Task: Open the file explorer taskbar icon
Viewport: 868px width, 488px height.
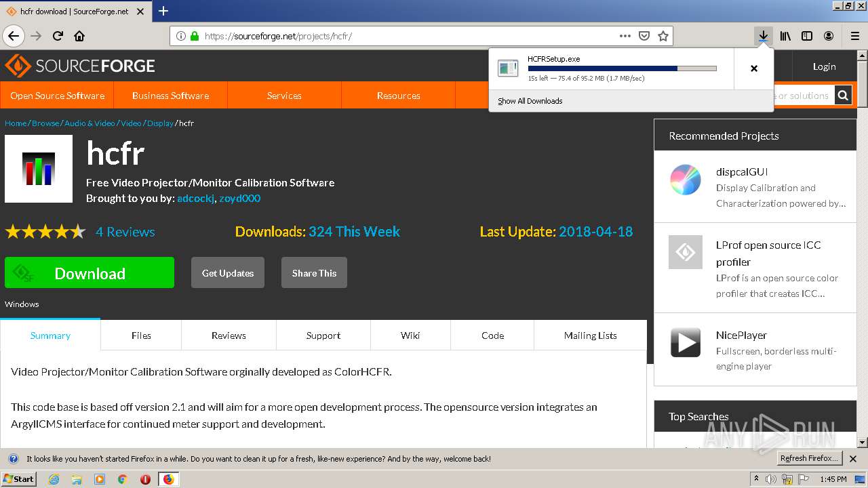Action: [x=77, y=479]
